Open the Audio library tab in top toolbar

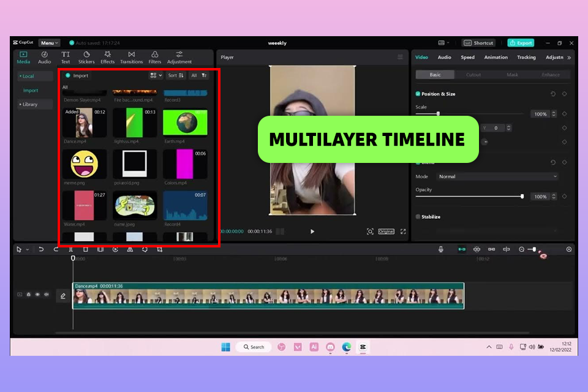coord(44,58)
